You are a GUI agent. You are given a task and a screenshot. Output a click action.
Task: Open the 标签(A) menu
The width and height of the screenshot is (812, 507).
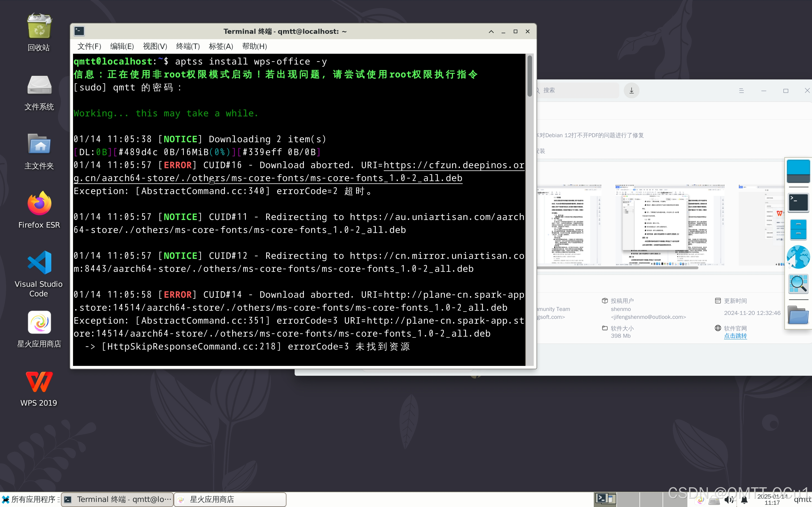tap(221, 46)
